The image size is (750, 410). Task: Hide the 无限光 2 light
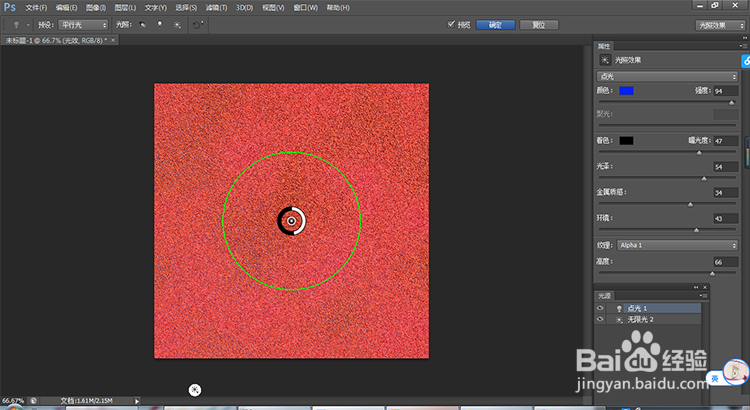click(600, 319)
